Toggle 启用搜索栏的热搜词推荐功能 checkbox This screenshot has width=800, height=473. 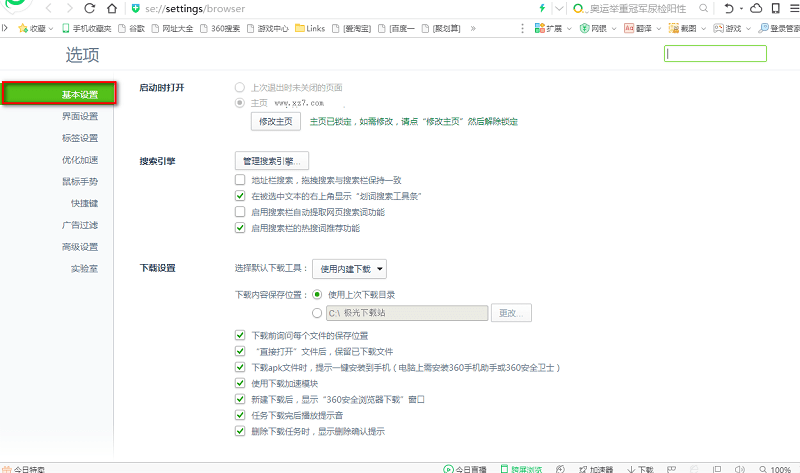pos(240,228)
